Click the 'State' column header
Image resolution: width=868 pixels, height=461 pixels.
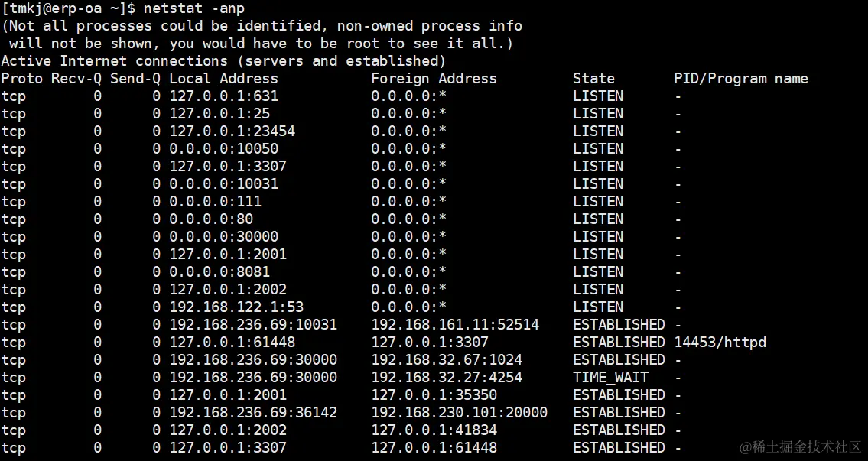[x=593, y=79]
